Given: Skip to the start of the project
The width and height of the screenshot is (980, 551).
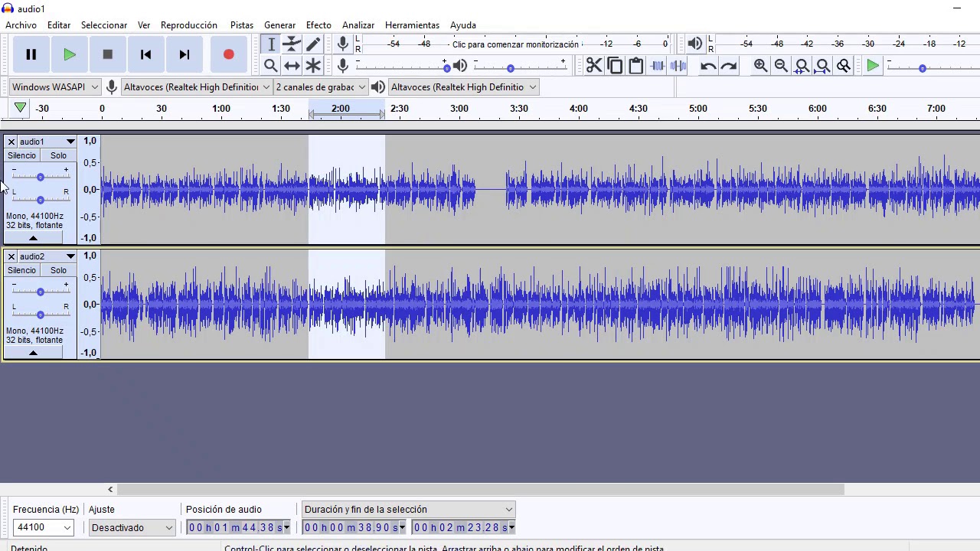Looking at the screenshot, I should tap(146, 54).
